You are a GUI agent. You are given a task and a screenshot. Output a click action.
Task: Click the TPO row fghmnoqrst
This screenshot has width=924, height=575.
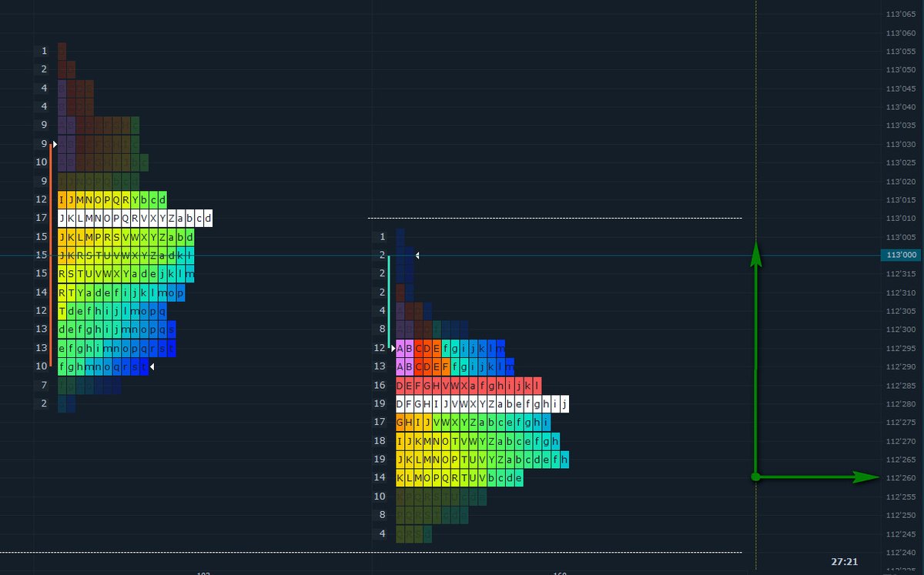(103, 366)
